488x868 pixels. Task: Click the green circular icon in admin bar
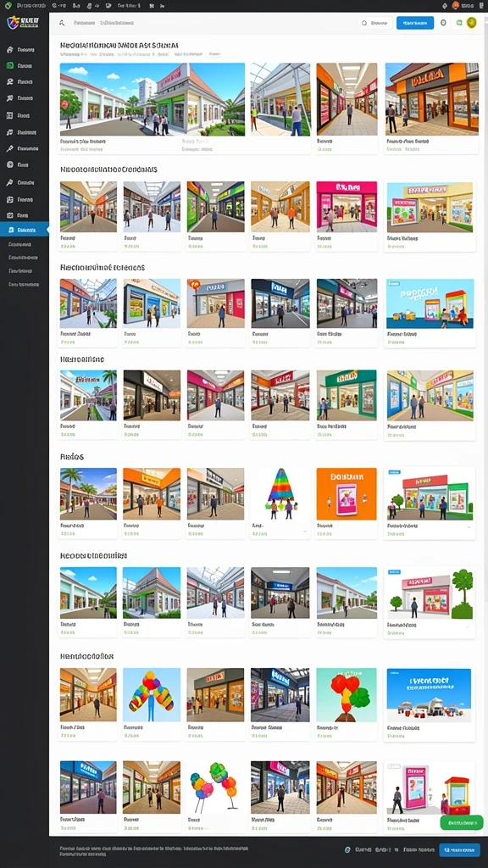(x=8, y=5)
